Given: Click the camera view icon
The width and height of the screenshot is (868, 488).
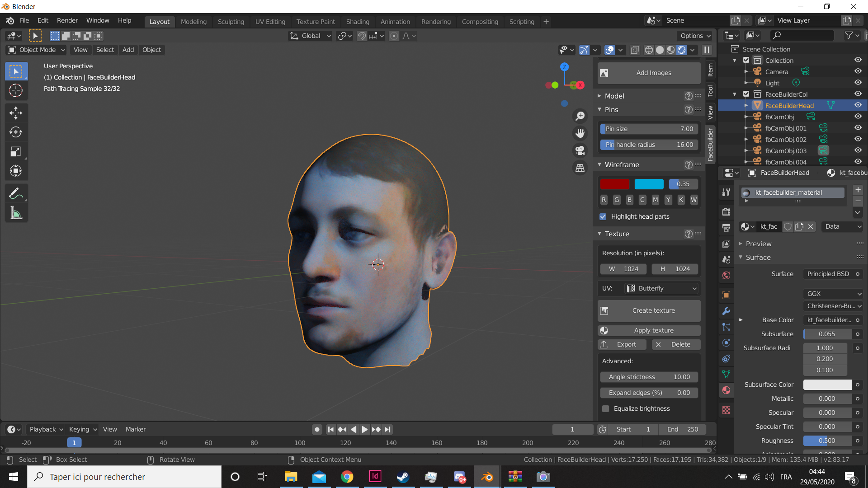Looking at the screenshot, I should (580, 150).
